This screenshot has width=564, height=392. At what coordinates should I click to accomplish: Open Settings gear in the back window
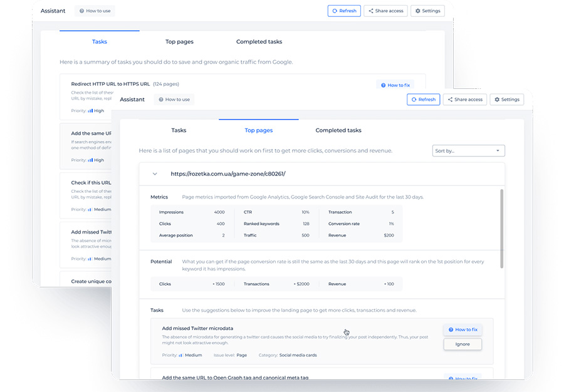click(427, 11)
